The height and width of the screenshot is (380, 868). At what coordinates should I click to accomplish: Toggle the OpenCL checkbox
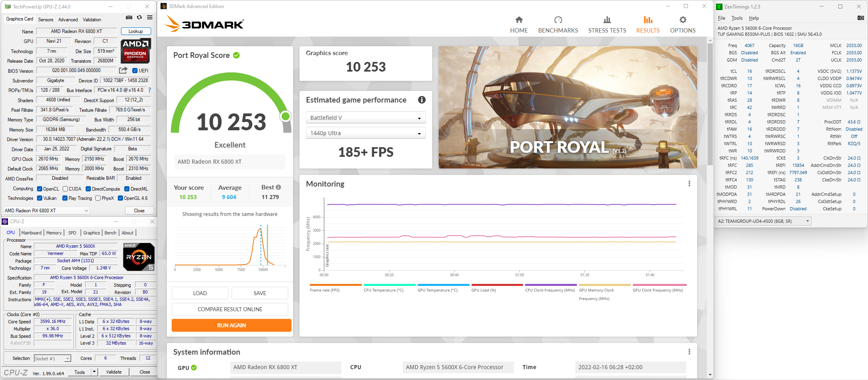click(39, 189)
